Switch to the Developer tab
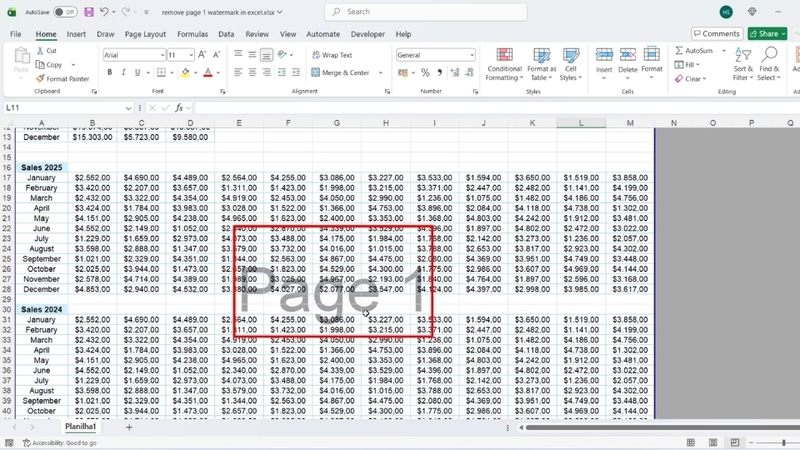 (x=368, y=34)
